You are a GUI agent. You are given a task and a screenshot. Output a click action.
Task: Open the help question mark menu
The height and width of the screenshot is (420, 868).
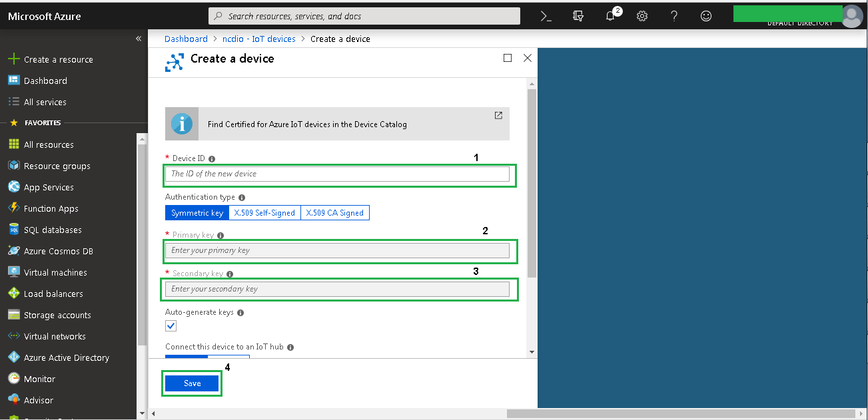click(x=674, y=16)
